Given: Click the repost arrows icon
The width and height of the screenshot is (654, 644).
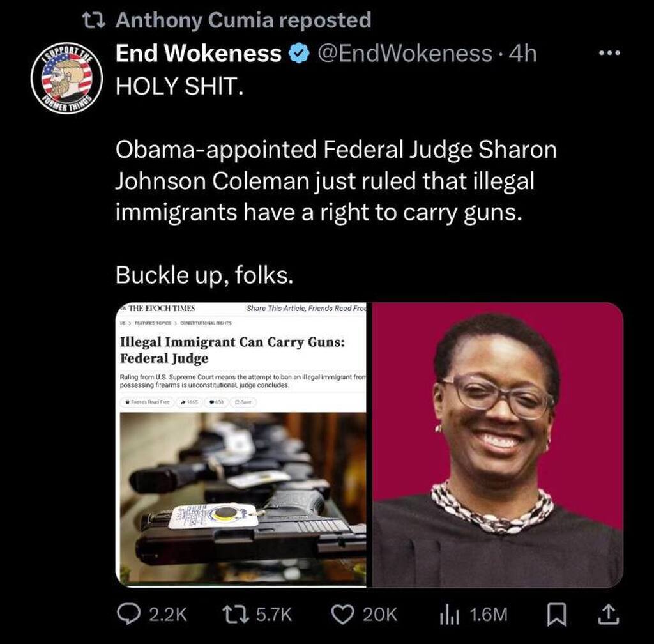Looking at the screenshot, I should (x=235, y=615).
